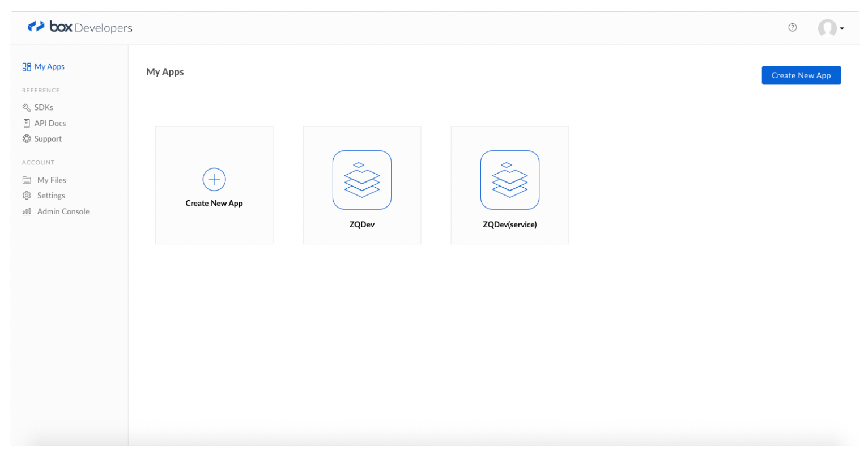868x457 pixels.
Task: Click the blue Create New App button
Action: point(801,75)
